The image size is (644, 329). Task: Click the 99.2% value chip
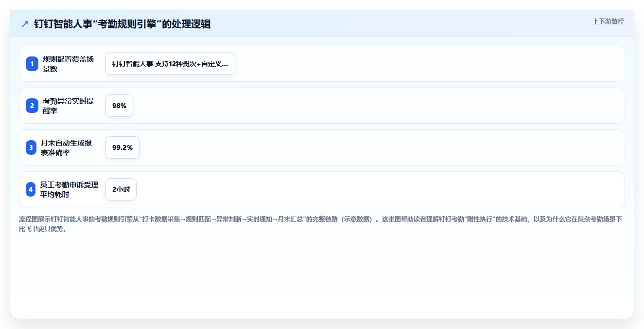pyautogui.click(x=122, y=147)
